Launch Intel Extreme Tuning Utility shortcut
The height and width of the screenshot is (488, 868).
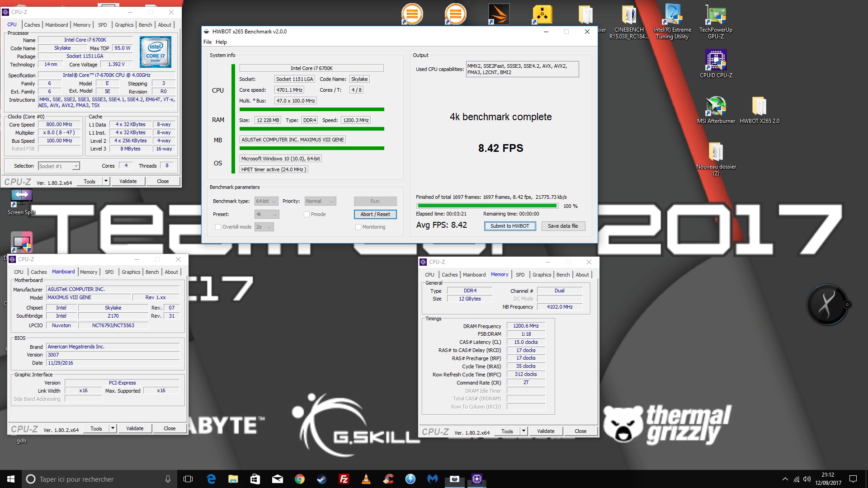point(672,22)
